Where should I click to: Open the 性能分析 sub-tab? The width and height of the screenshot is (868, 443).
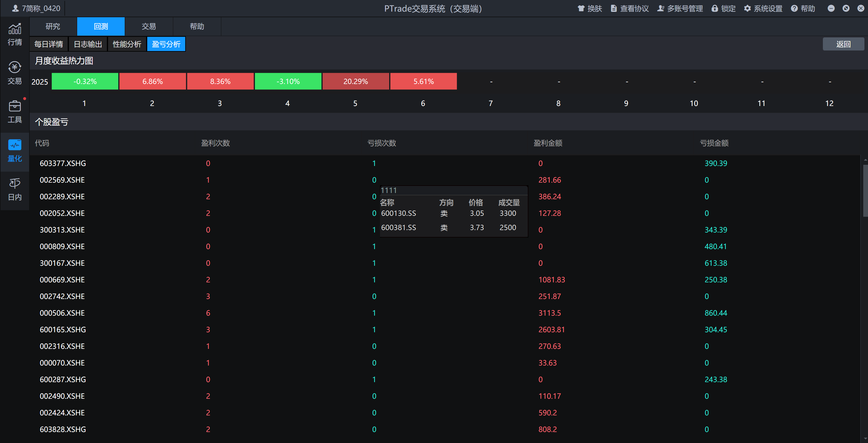127,44
